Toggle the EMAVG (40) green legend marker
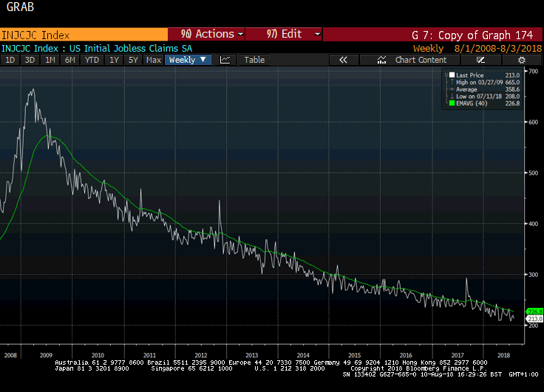 click(x=452, y=105)
